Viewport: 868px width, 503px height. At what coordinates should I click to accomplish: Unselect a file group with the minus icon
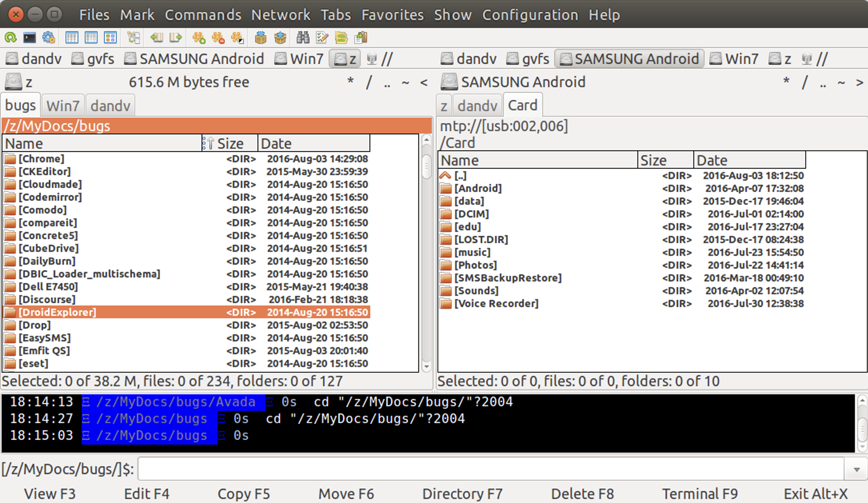pos(217,37)
